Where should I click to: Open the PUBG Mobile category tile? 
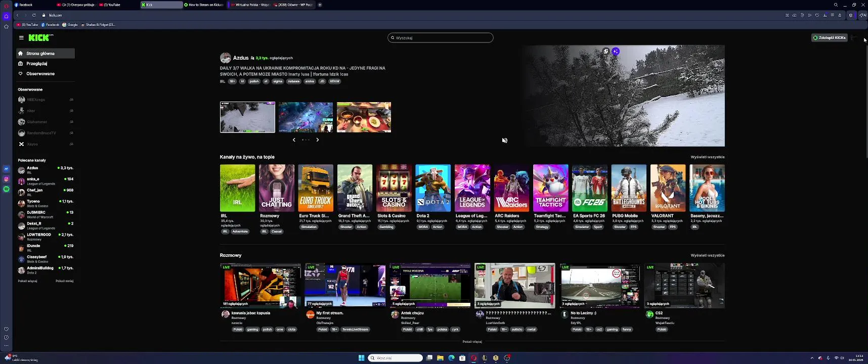pos(629,188)
